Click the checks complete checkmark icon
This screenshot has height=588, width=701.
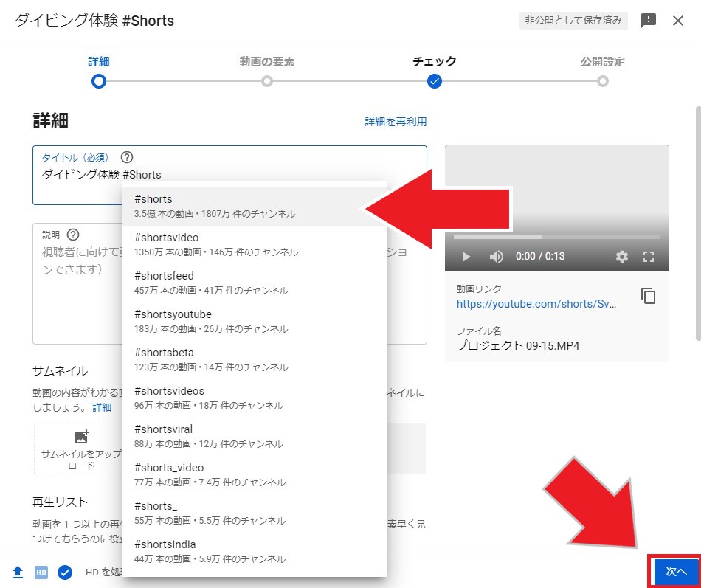(65, 573)
